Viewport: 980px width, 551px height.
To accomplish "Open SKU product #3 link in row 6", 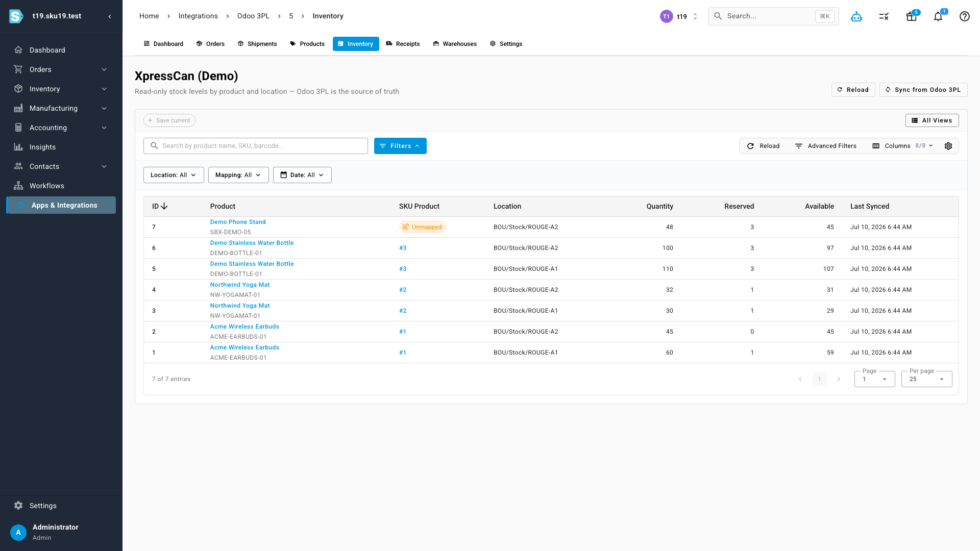I will coord(403,248).
